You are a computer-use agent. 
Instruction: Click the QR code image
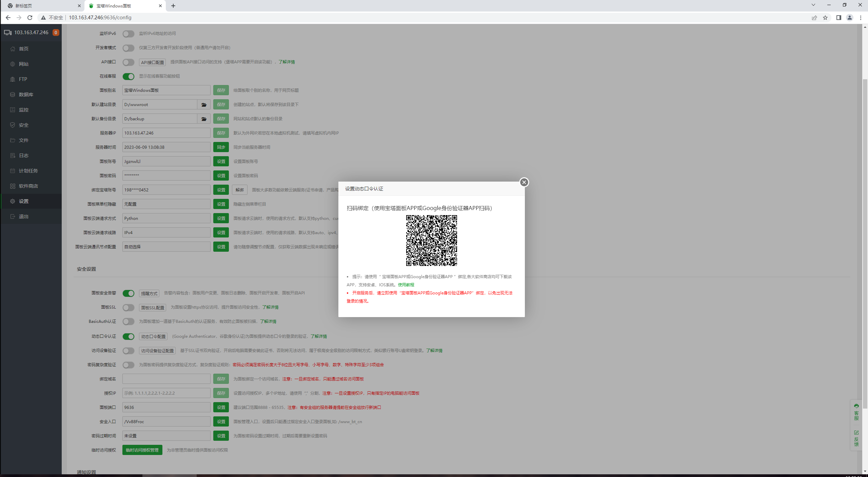432,241
